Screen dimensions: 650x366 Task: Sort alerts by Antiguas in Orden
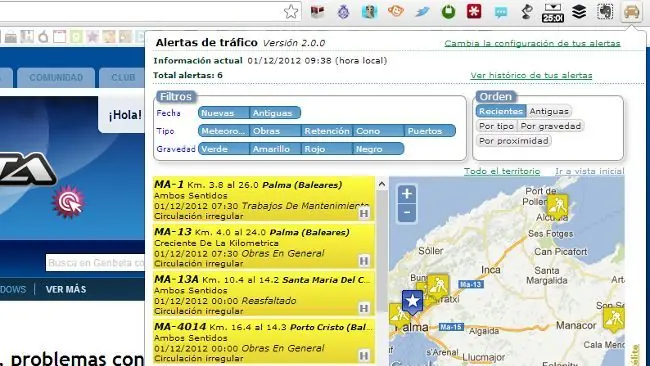click(x=549, y=111)
